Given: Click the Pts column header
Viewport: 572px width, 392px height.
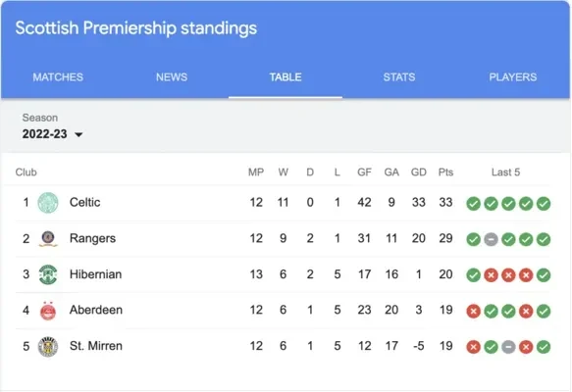Looking at the screenshot, I should point(445,171).
